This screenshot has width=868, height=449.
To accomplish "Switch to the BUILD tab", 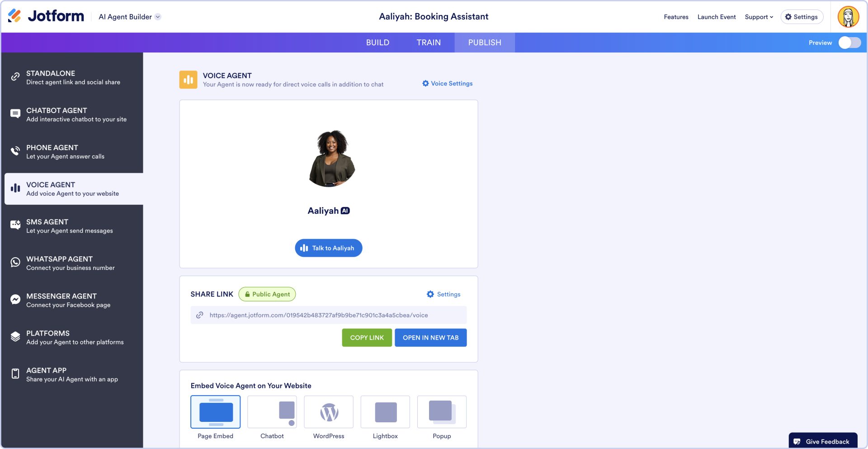I will (x=377, y=43).
